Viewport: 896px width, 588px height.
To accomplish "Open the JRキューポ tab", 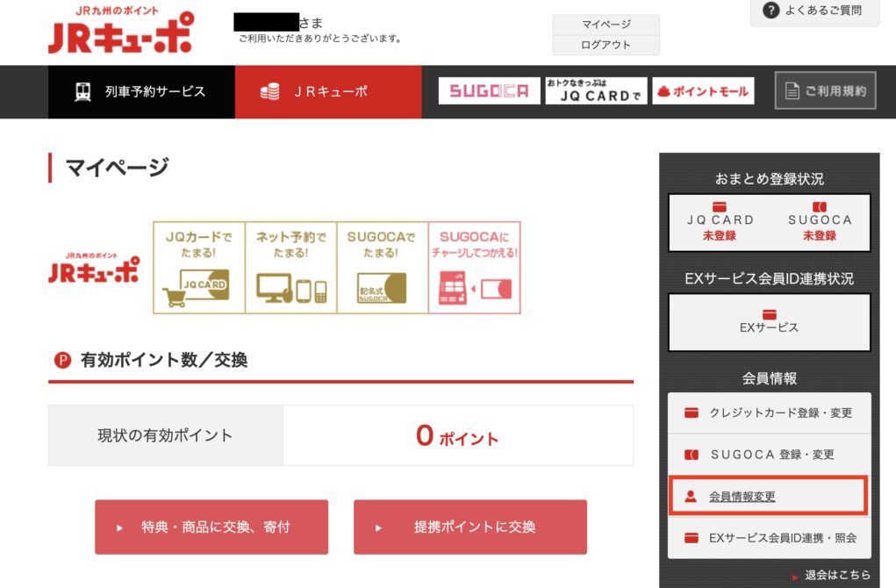I will [328, 90].
